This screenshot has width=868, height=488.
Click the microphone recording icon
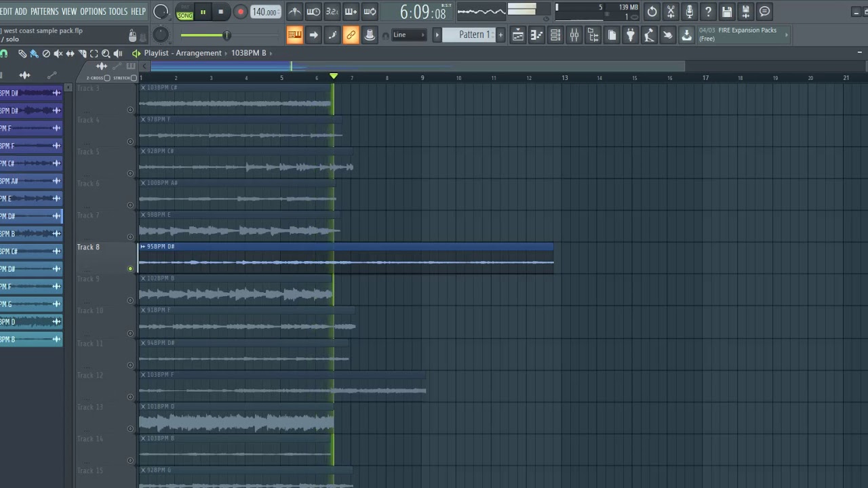[x=690, y=12]
